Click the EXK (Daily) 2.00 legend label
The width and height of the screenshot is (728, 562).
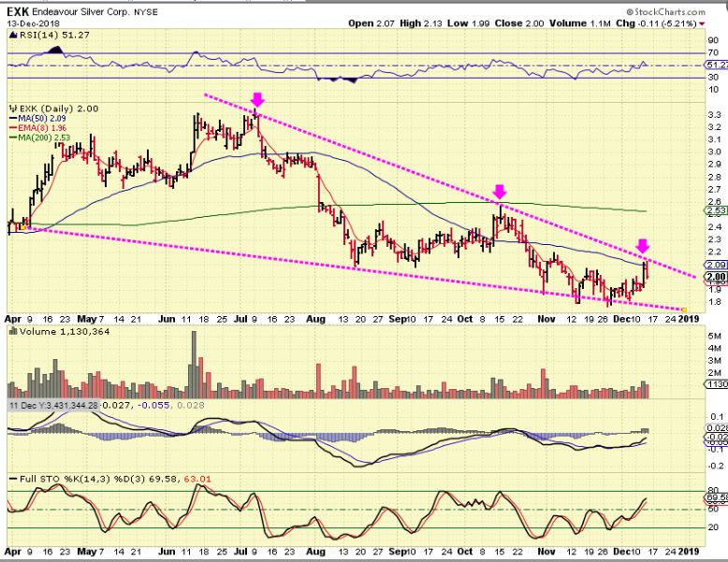(59, 108)
